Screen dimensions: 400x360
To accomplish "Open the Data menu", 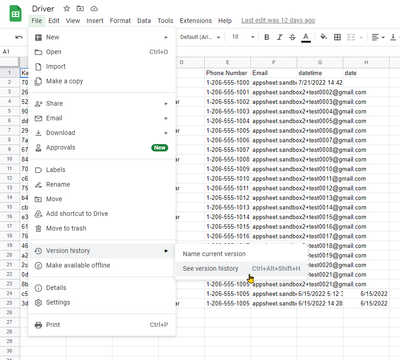I will coord(144,20).
